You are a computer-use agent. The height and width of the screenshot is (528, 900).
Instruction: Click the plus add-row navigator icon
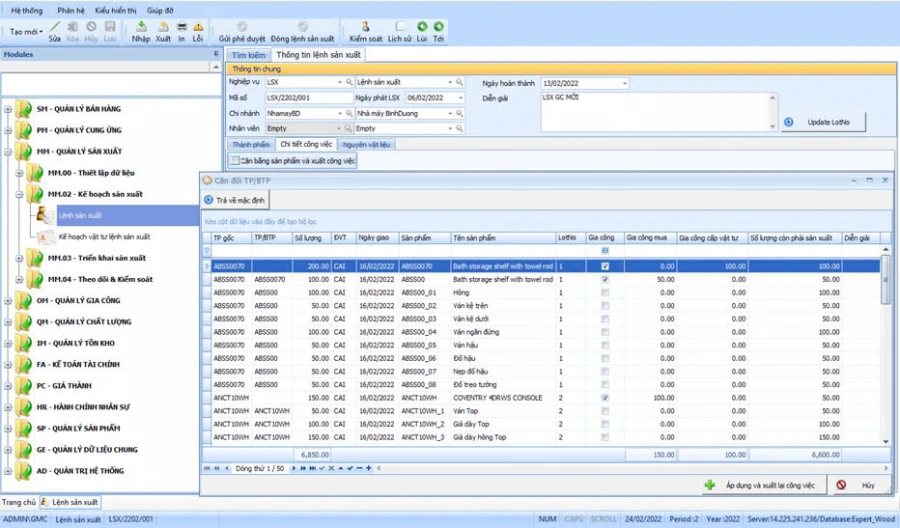pyautogui.click(x=368, y=468)
